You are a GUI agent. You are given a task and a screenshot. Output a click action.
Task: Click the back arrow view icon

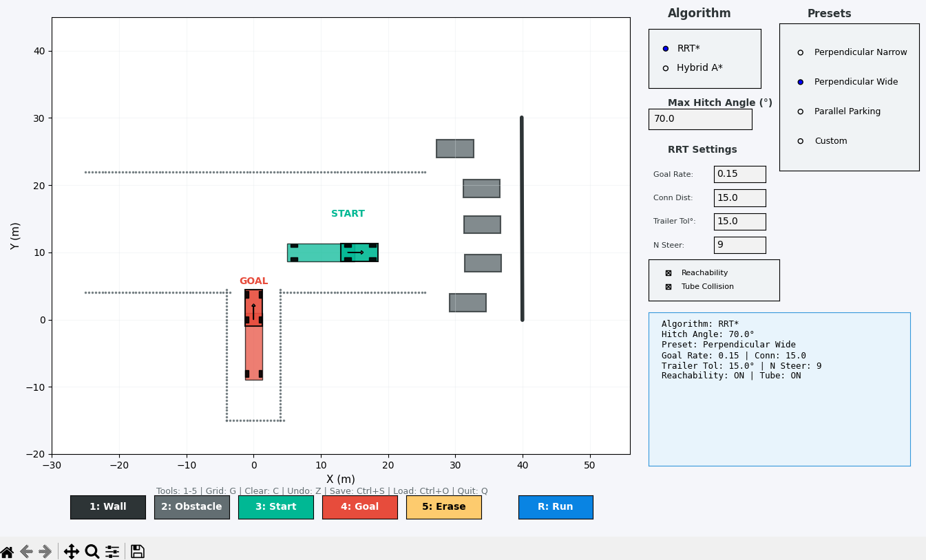coord(27,552)
